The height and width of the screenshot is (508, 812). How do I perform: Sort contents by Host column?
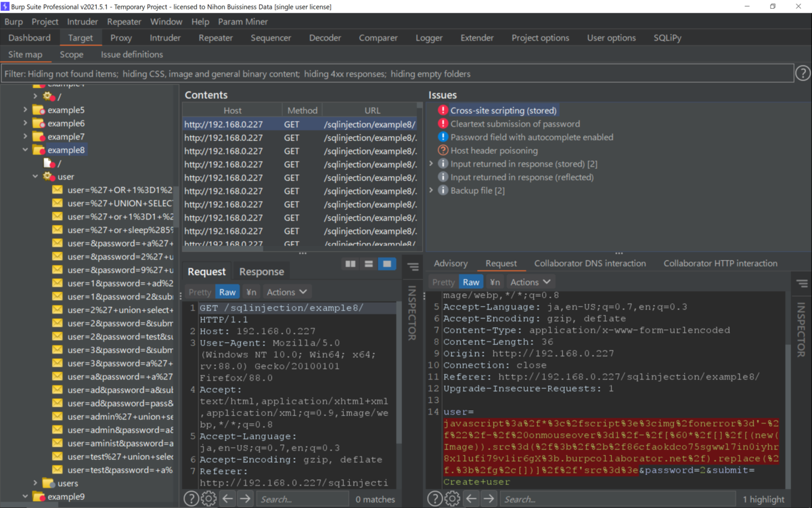(232, 110)
